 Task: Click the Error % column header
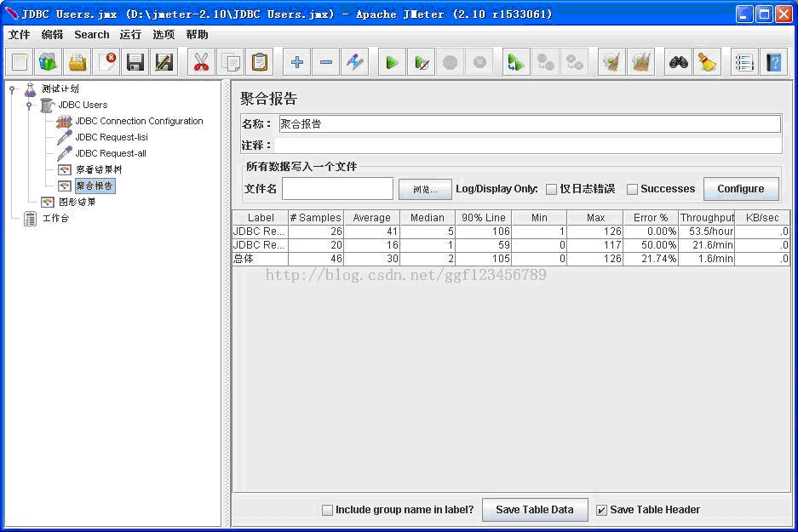[x=651, y=218]
